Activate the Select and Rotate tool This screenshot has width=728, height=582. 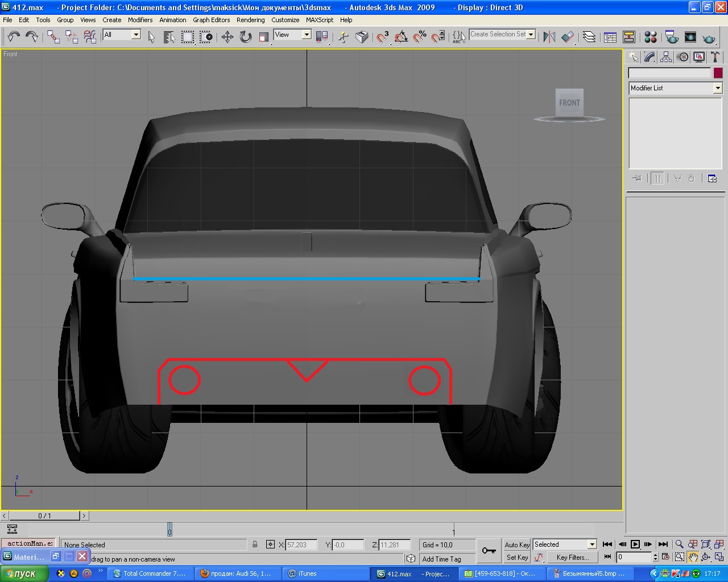click(246, 38)
